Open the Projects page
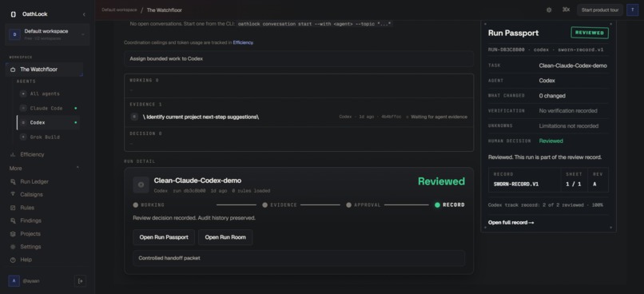644x294 pixels. pyautogui.click(x=30, y=233)
